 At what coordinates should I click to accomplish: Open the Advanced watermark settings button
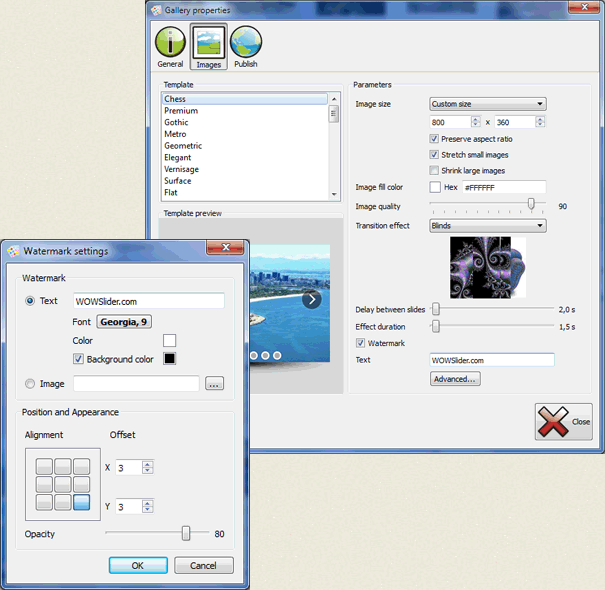point(455,379)
